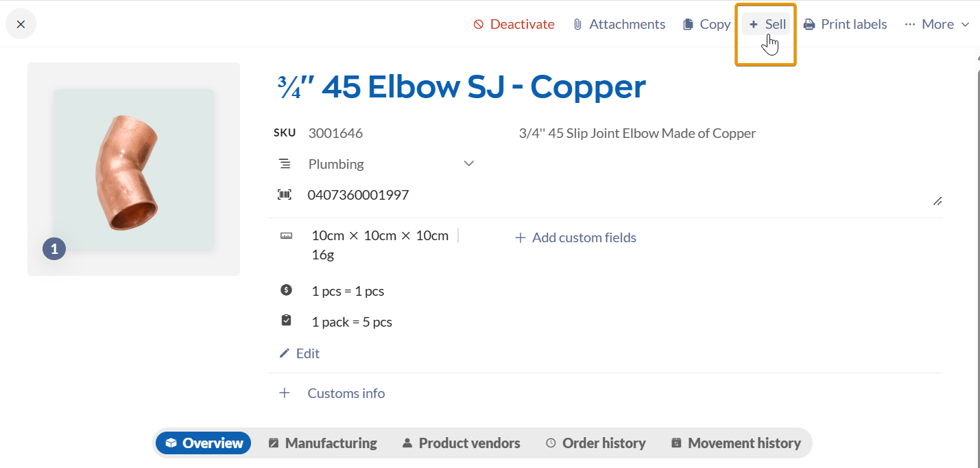Click the Print labels printer icon

coord(809,25)
